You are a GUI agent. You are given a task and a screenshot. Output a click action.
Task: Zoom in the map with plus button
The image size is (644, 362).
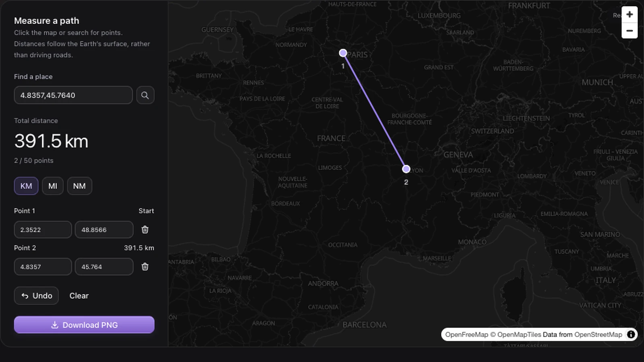[630, 14]
